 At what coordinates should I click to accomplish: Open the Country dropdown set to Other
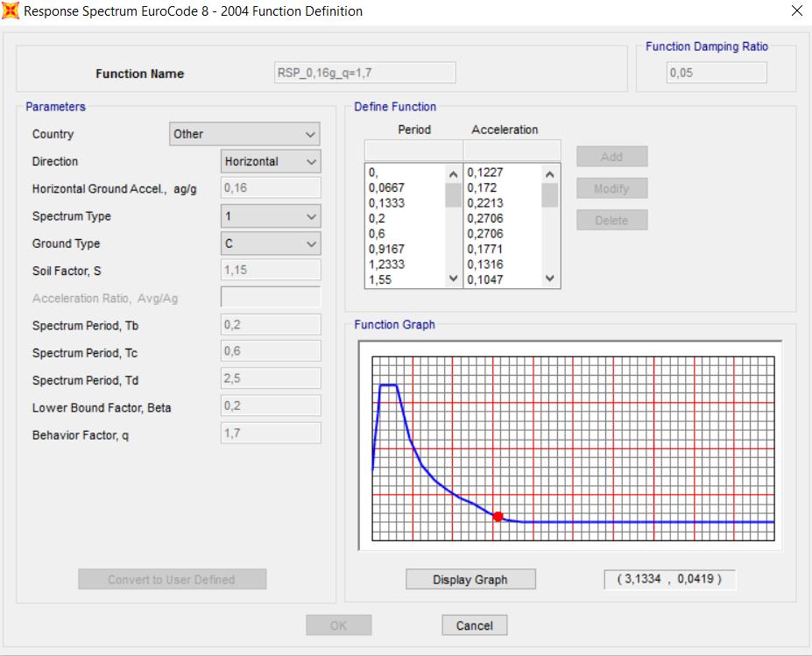point(244,134)
